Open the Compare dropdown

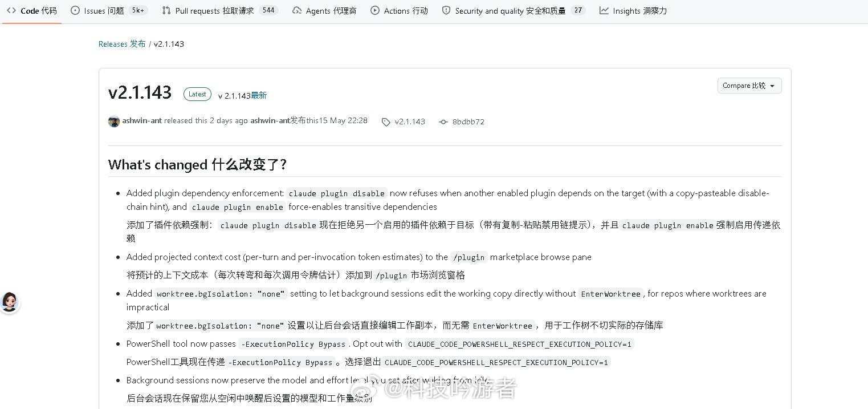(749, 86)
